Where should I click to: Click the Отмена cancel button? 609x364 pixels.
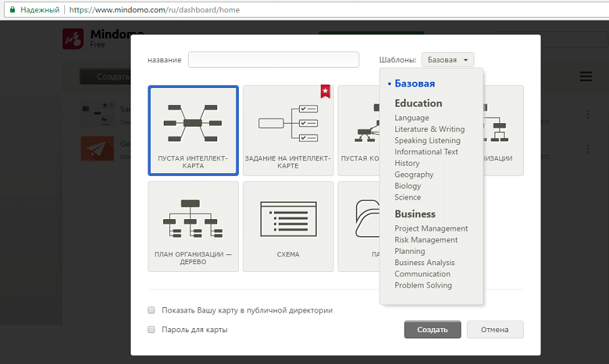point(495,329)
